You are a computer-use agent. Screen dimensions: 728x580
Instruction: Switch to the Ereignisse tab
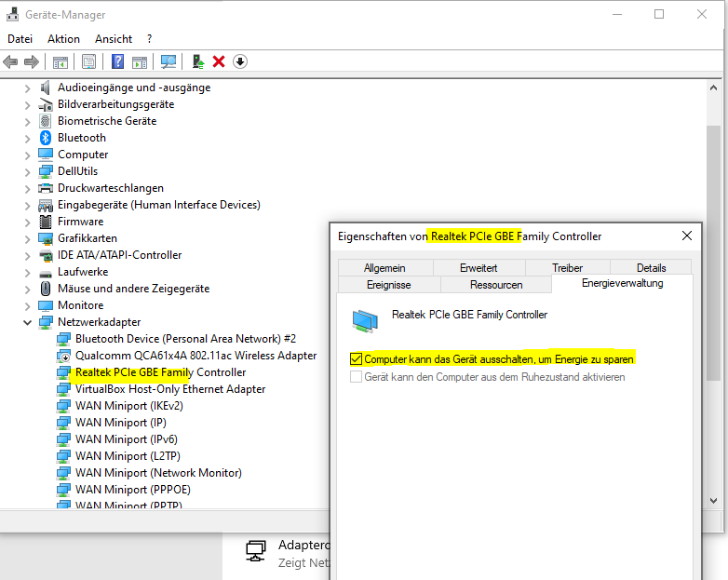pyautogui.click(x=389, y=285)
